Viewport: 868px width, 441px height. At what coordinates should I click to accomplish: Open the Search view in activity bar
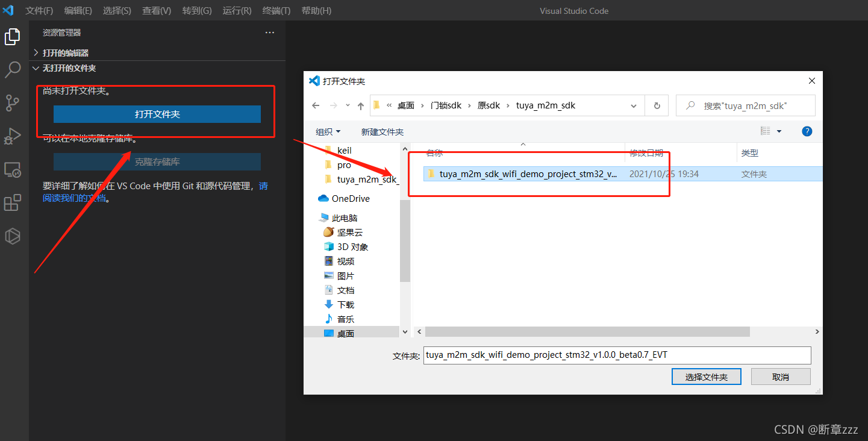pos(12,70)
